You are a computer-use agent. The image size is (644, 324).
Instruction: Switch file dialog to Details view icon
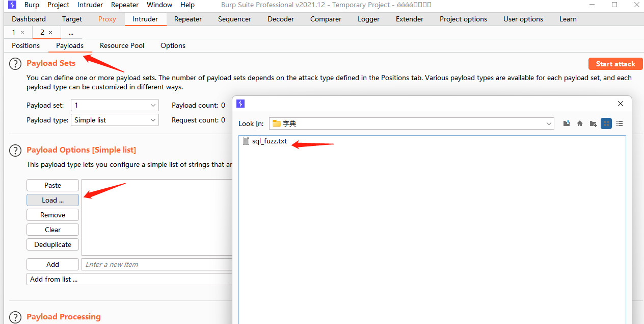(620, 123)
